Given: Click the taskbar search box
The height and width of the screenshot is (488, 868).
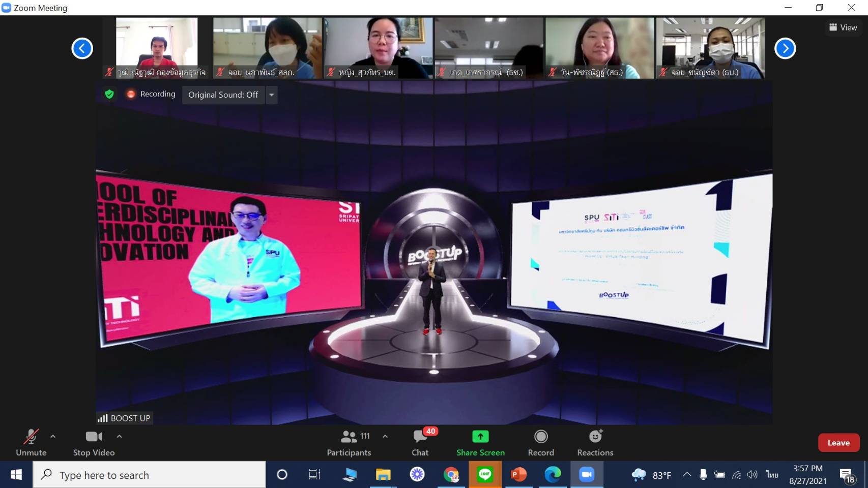Looking at the screenshot, I should pyautogui.click(x=150, y=475).
